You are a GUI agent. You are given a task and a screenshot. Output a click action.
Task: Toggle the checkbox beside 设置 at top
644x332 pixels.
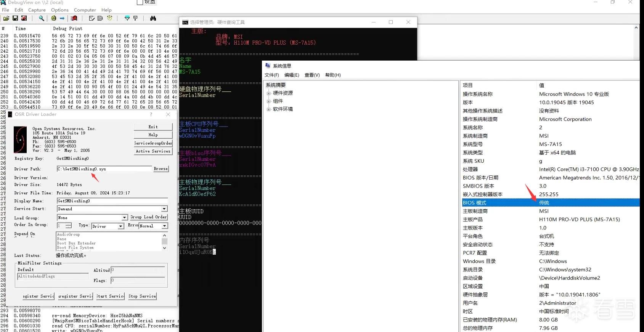tap(140, 2)
